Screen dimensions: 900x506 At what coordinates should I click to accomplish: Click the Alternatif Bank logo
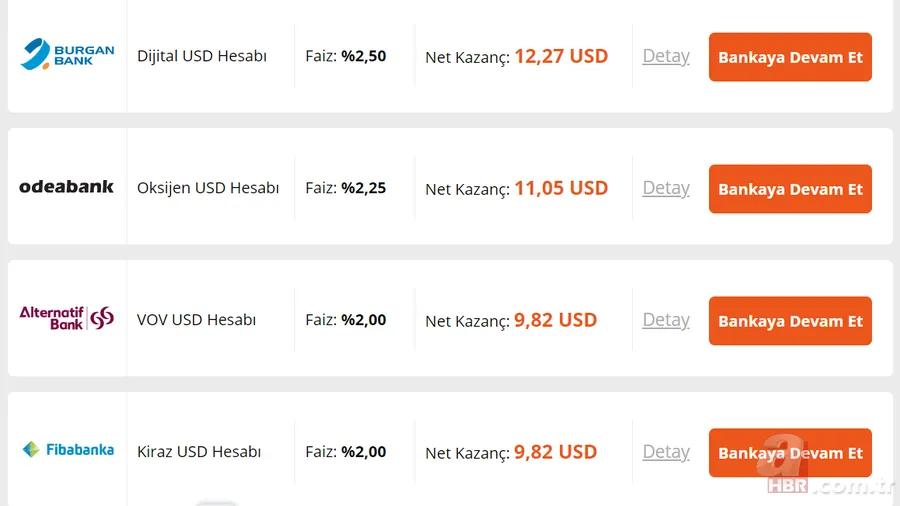67,318
